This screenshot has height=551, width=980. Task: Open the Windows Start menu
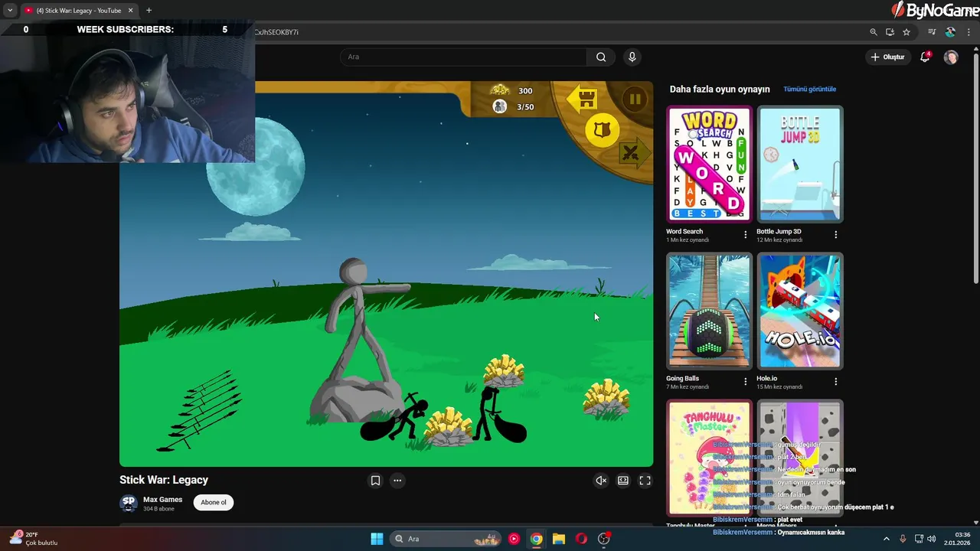point(377,539)
